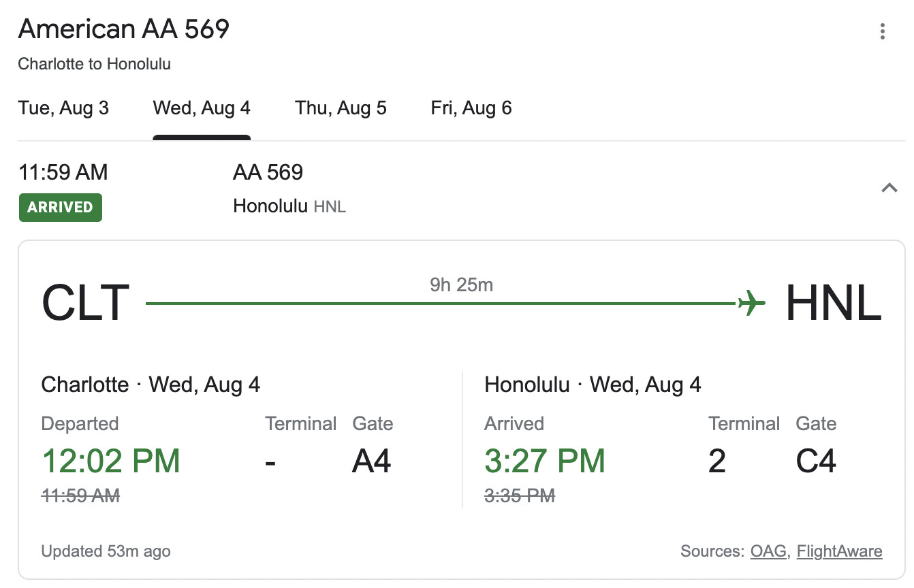This screenshot has width=914, height=588.
Task: Open the OAG source link
Action: point(768,551)
